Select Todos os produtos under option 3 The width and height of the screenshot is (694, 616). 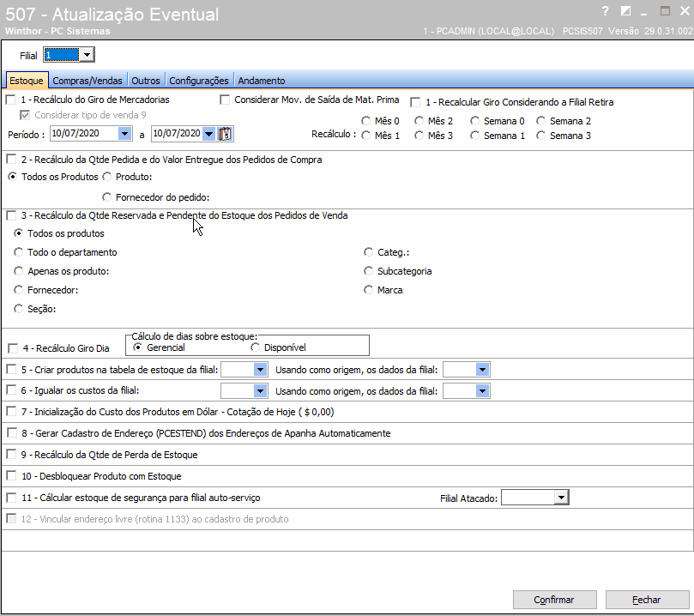19,233
